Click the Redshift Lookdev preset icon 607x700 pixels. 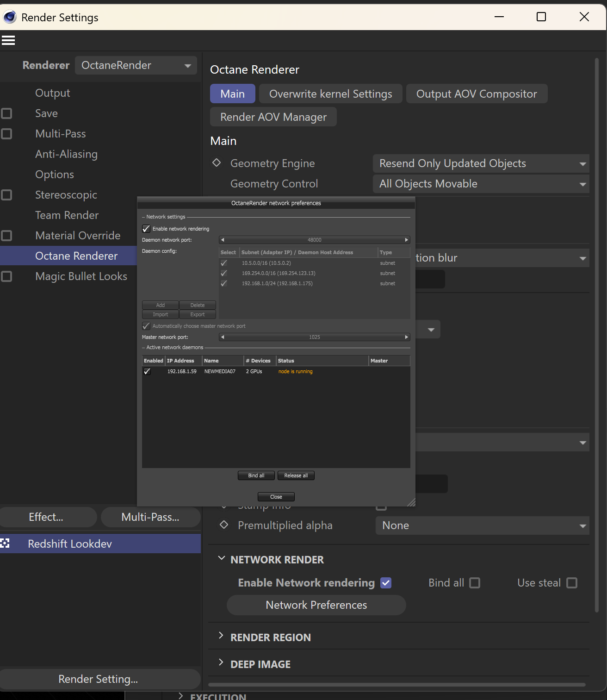(5, 544)
